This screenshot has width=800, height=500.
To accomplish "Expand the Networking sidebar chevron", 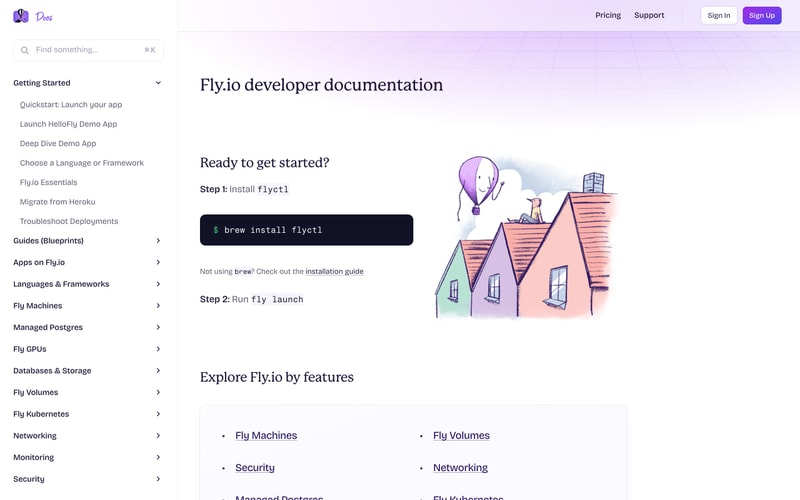I will (158, 436).
